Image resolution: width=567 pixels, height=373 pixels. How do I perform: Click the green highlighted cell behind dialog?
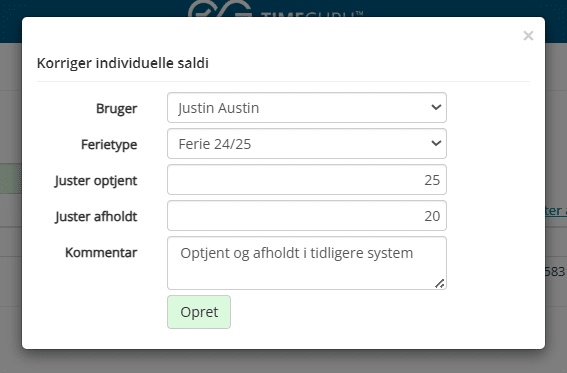click(x=11, y=179)
